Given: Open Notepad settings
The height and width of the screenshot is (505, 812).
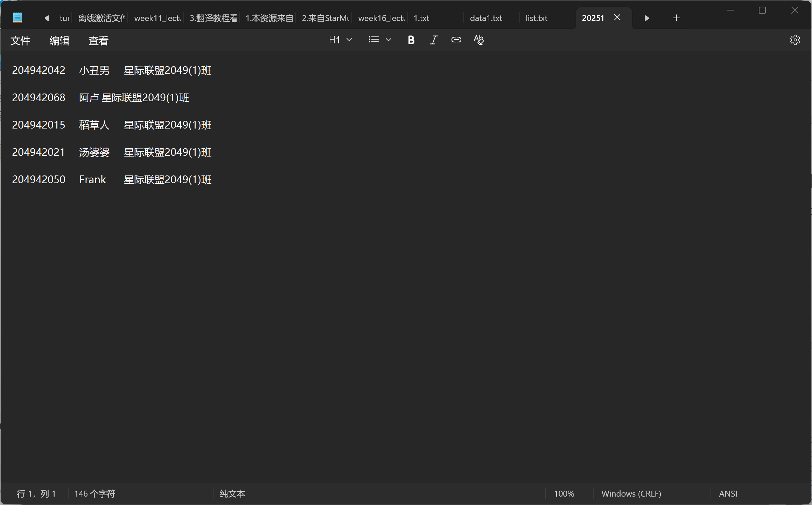Looking at the screenshot, I should pos(795,40).
